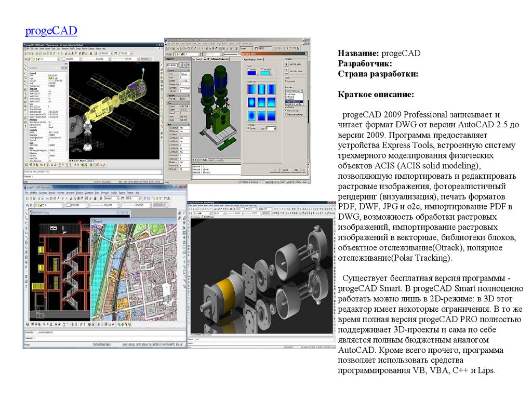Open the File menu in building section window
The width and height of the screenshot is (532, 399).
click(26, 193)
